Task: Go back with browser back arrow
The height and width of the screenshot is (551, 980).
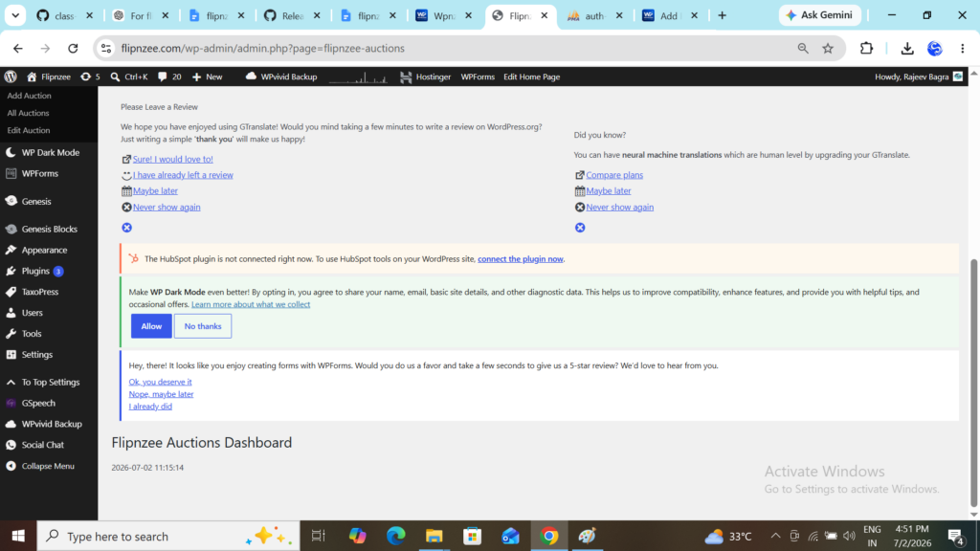Action: pyautogui.click(x=17, y=48)
